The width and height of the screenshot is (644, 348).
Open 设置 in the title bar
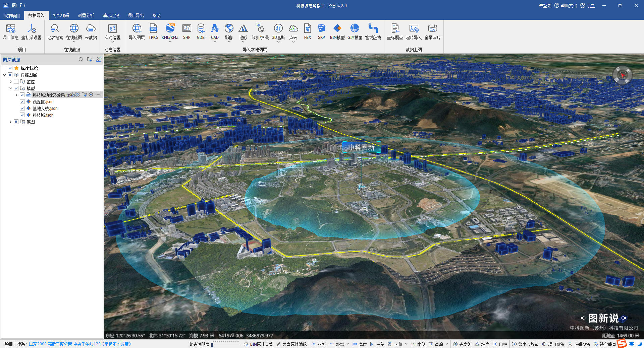pos(587,6)
